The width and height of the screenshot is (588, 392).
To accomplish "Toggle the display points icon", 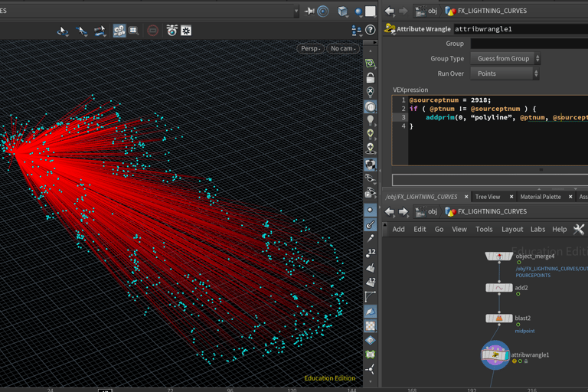I will coord(370,210).
